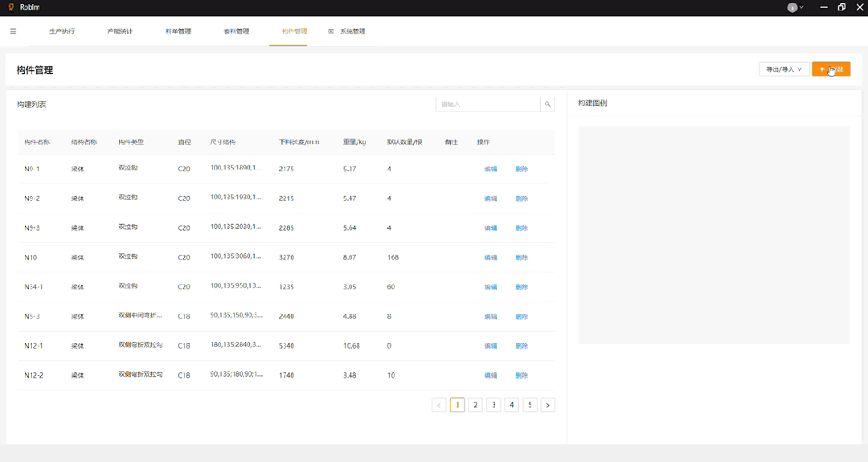Edit the N9-3 row
This screenshot has width=868, height=462.
click(x=490, y=228)
